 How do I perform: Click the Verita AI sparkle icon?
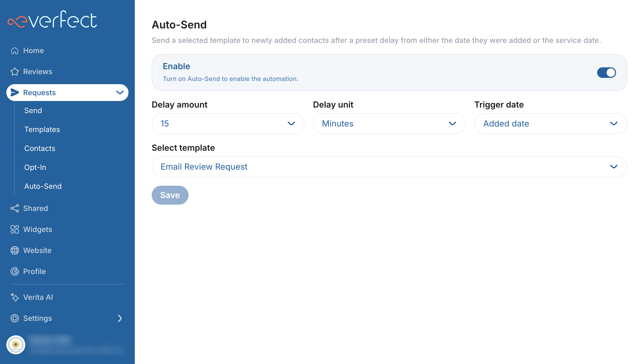click(x=15, y=297)
